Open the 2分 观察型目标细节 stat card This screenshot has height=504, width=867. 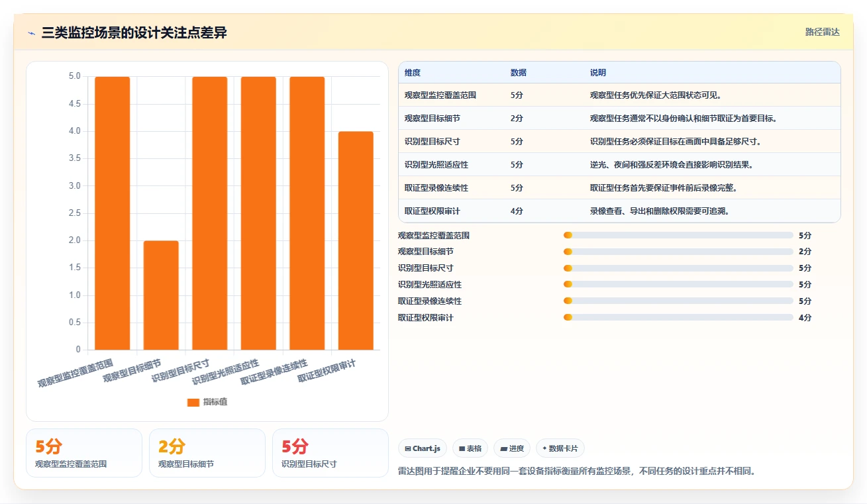tap(207, 453)
